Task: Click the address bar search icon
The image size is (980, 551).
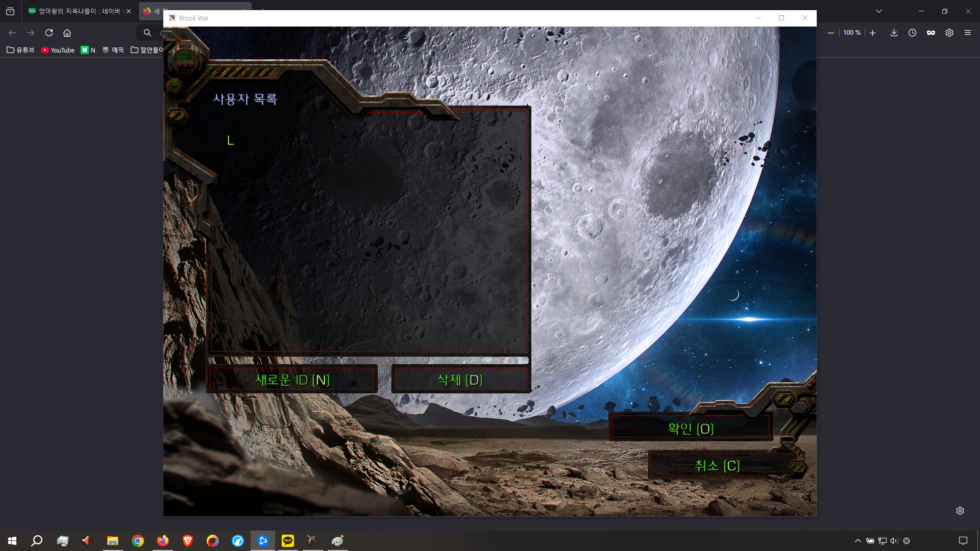Action: point(148,33)
